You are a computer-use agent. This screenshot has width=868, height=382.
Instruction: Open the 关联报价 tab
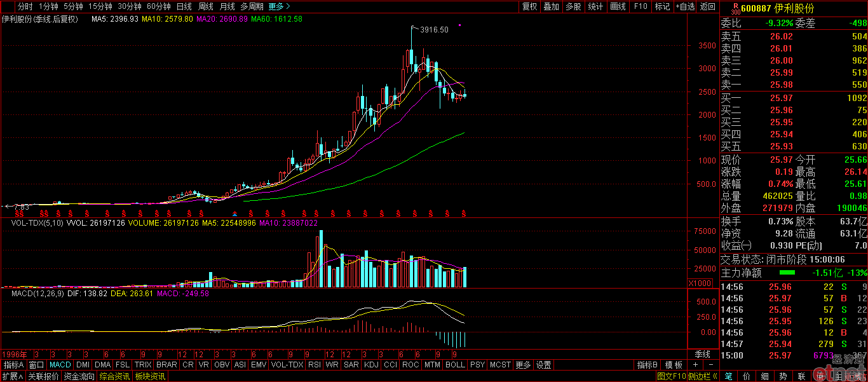(43, 376)
